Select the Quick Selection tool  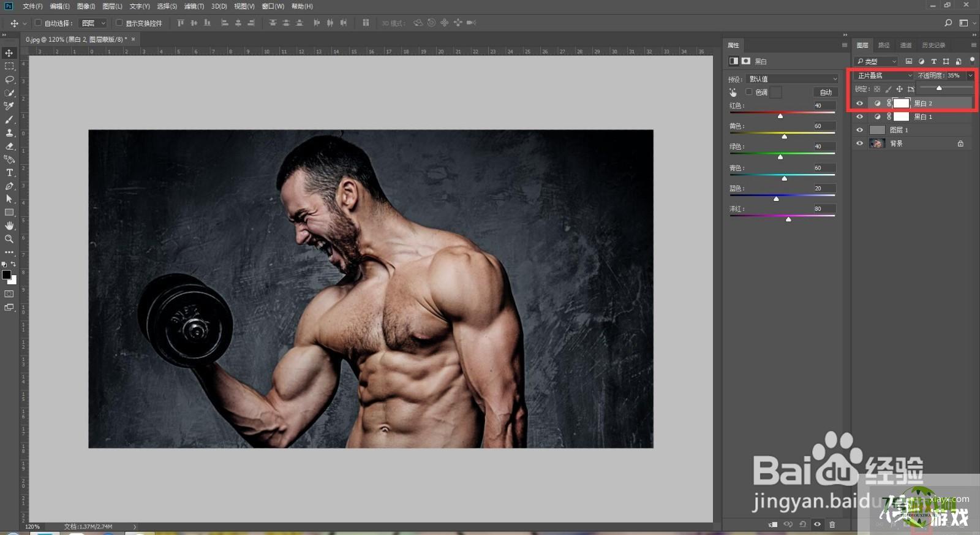9,93
